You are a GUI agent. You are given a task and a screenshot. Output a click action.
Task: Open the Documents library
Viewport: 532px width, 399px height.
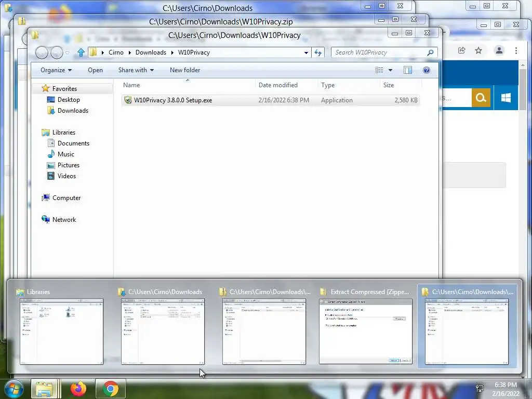pyautogui.click(x=74, y=143)
